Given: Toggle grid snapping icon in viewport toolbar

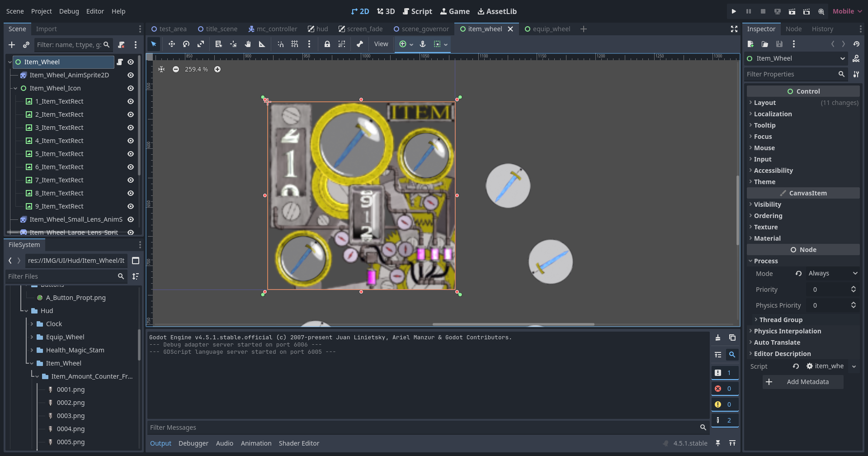Looking at the screenshot, I should coord(295,44).
